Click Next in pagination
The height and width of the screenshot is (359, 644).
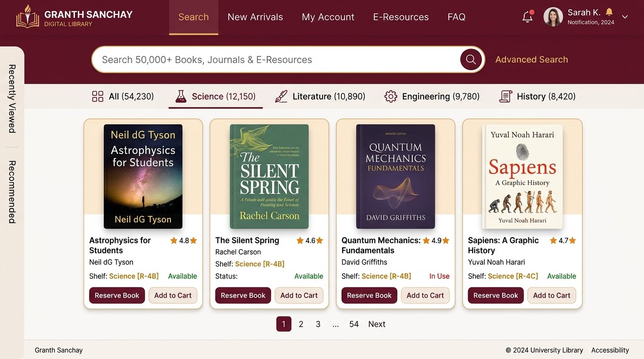pos(377,324)
